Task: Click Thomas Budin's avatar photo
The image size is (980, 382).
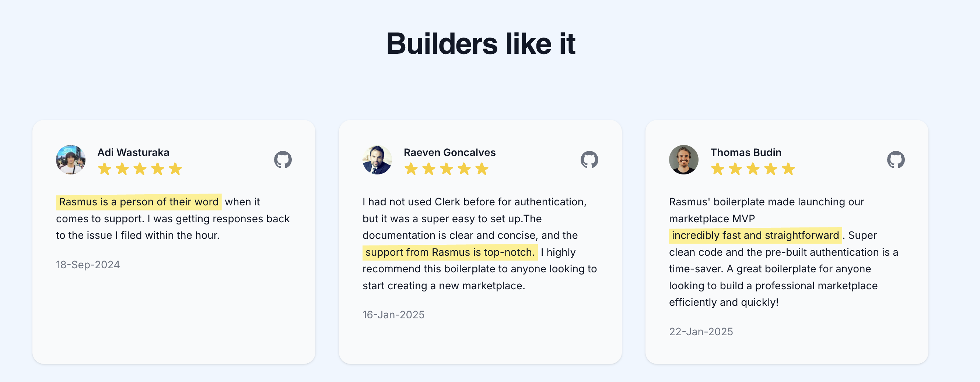Action: (x=684, y=160)
